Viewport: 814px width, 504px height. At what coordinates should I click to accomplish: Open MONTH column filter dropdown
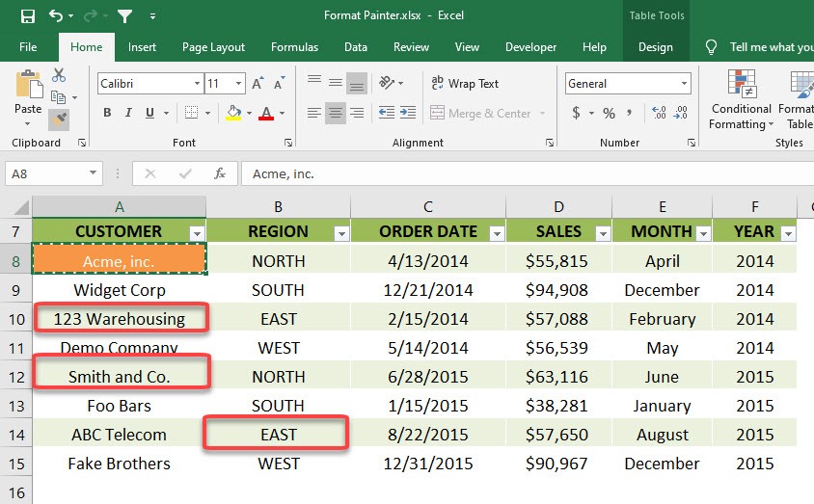[703, 234]
